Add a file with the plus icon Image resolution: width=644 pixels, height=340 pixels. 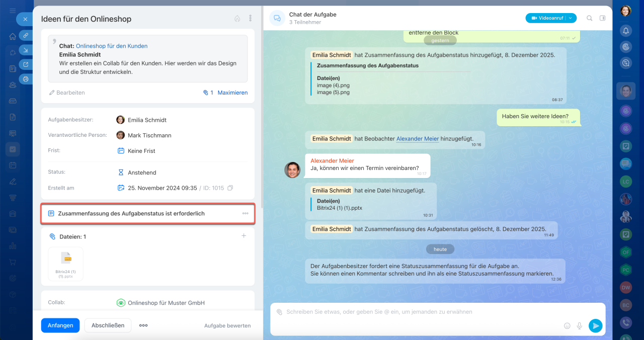pos(244,236)
